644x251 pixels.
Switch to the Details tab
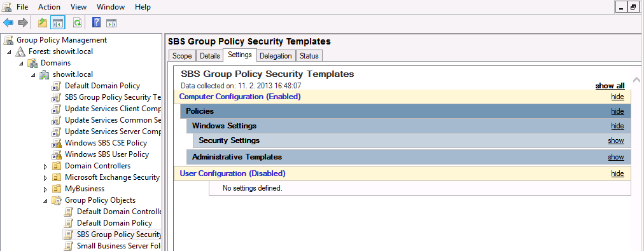209,56
